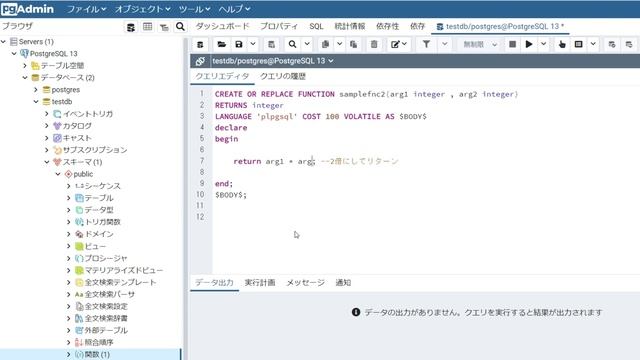Open search objects magnifier in browser header
Viewport: 640px width, 360px height.
point(180,27)
